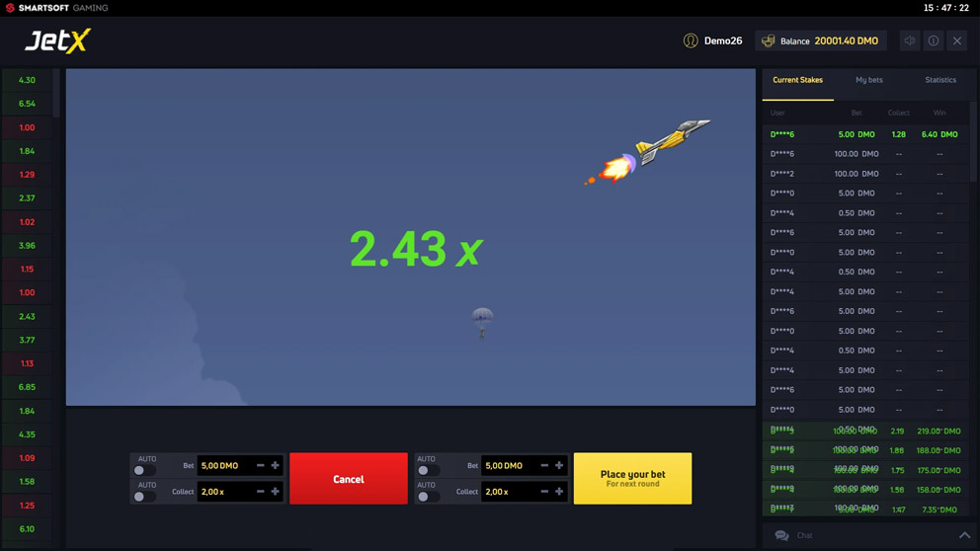The height and width of the screenshot is (551, 980).
Task: Click the JetX logo
Action: (57, 40)
